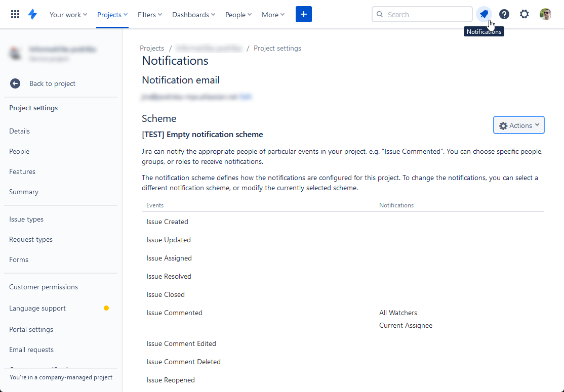Screen dimensions: 564x392
Task: Click the Jira lightning bolt logo
Action: click(x=33, y=14)
